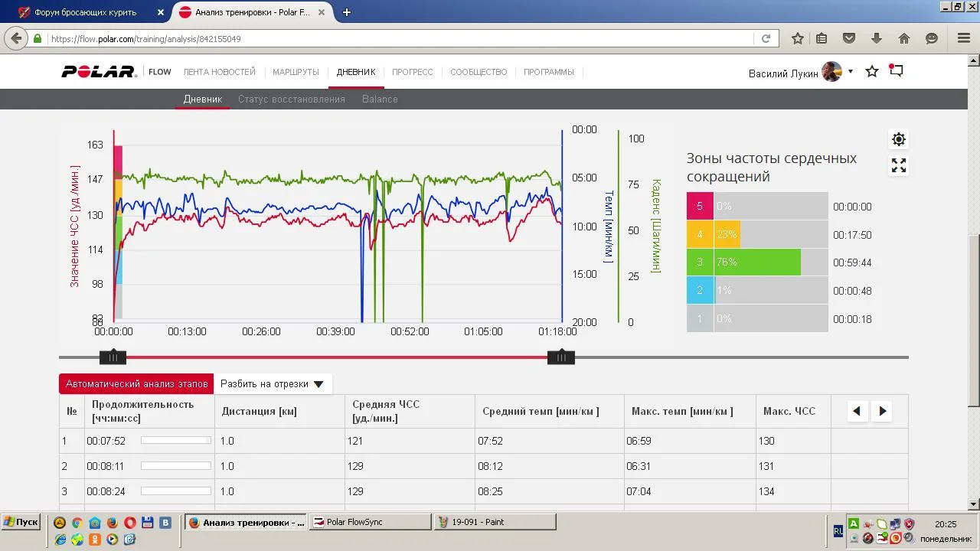The height and width of the screenshot is (551, 980).
Task: Select heart rate zone 5 pink swatch
Action: (x=700, y=207)
